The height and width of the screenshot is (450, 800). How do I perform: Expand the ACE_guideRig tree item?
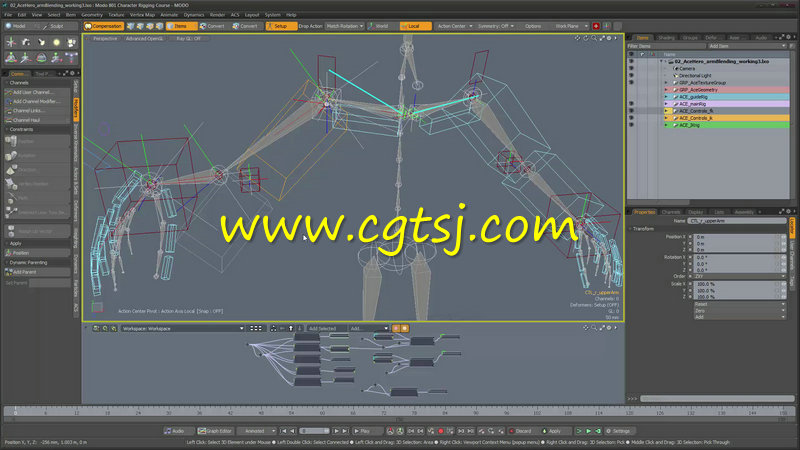tap(666, 97)
